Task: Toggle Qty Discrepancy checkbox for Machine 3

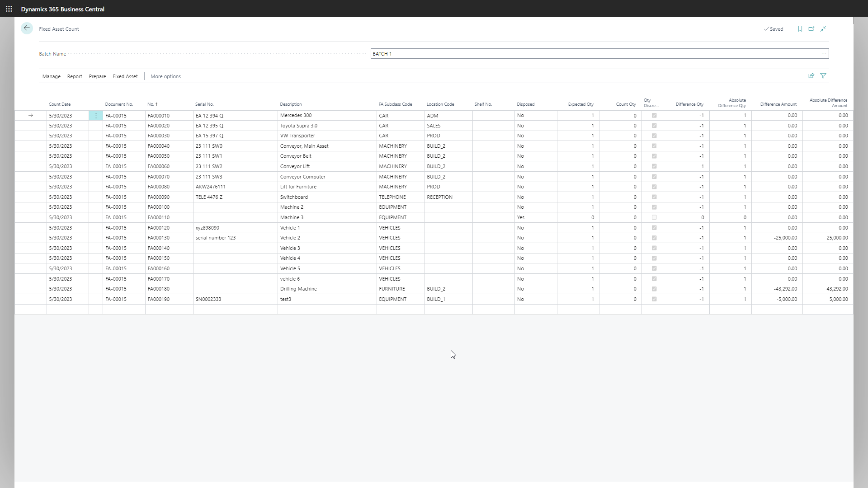Action: [x=654, y=217]
